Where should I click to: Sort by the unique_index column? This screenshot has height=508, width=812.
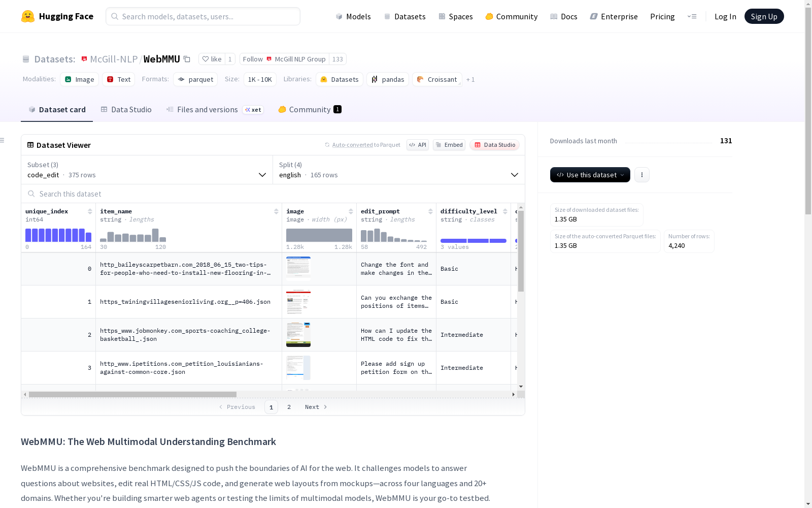pos(90,211)
